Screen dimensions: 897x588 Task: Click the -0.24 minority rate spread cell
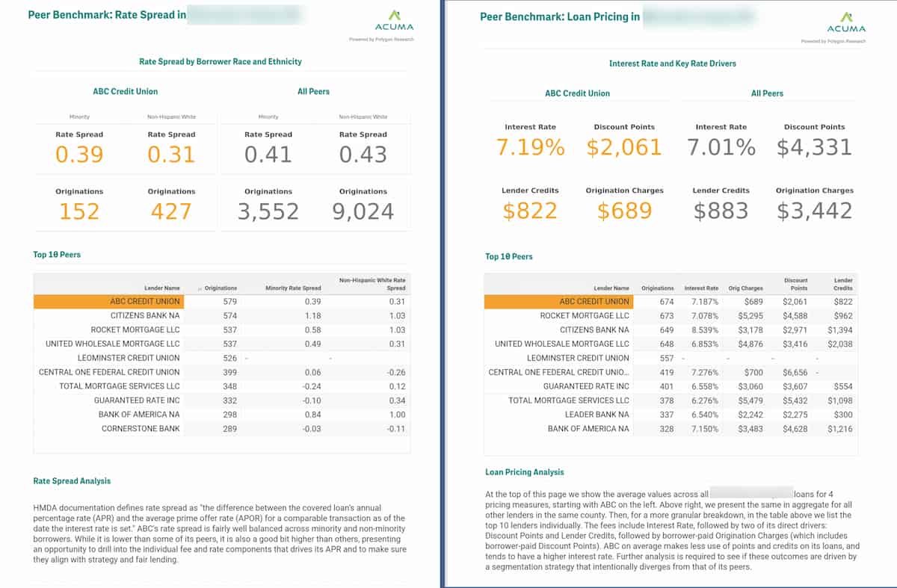(312, 386)
